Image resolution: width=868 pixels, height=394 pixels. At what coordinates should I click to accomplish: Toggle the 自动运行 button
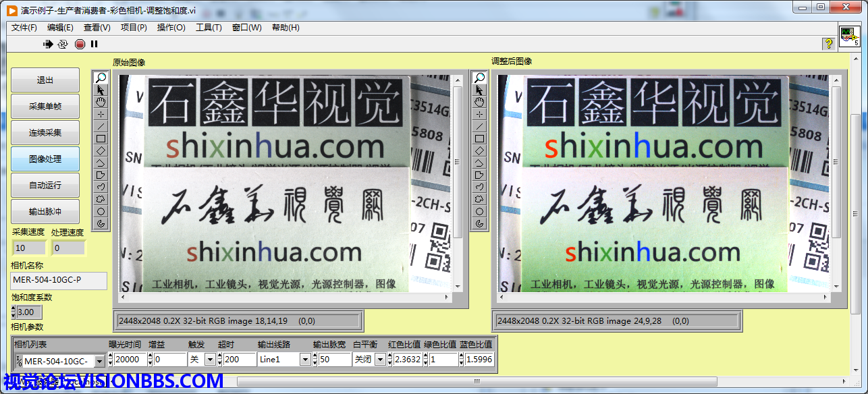coord(45,186)
